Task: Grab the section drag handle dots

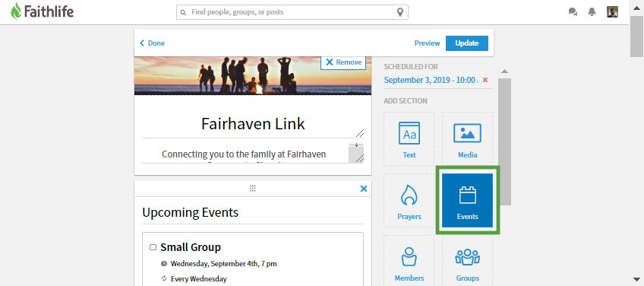Action: pyautogui.click(x=253, y=188)
